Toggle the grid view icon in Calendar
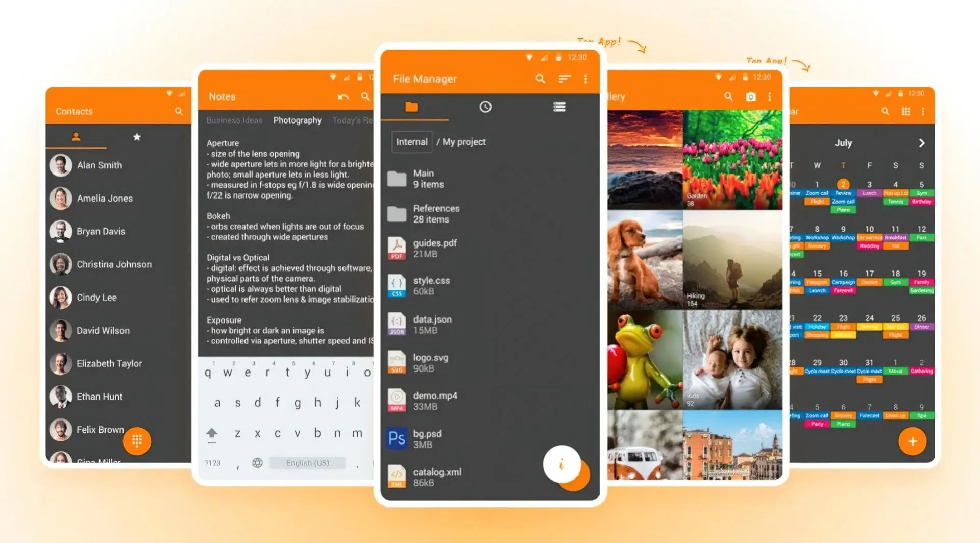The image size is (980, 543). (906, 111)
